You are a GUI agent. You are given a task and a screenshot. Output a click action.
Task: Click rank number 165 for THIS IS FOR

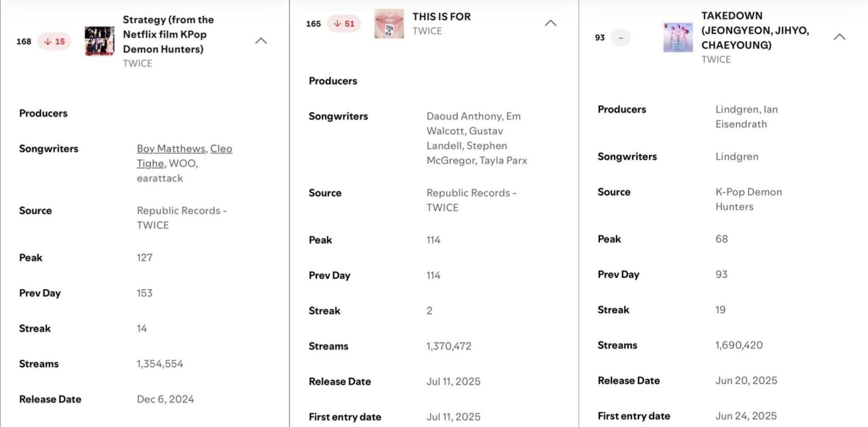pyautogui.click(x=313, y=23)
